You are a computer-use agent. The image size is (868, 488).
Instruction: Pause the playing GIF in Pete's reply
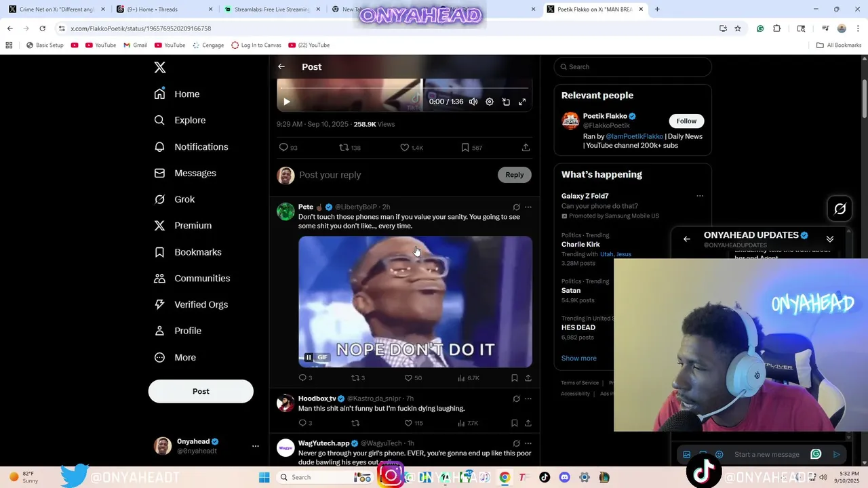pos(309,357)
